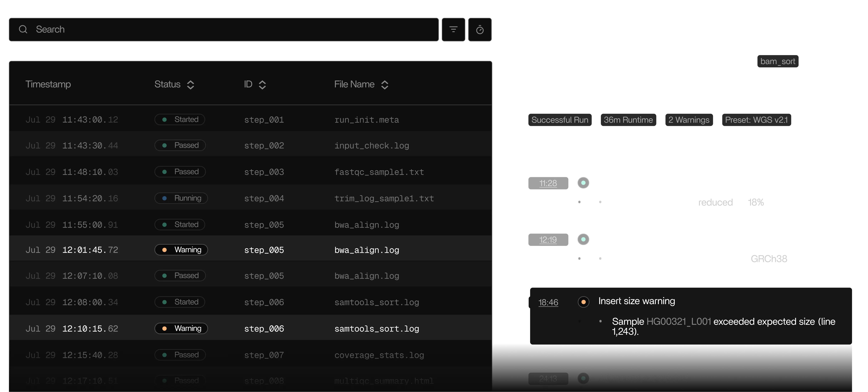Jump to 18:46 timeline timestamp
The image size is (868, 392).
click(x=548, y=302)
